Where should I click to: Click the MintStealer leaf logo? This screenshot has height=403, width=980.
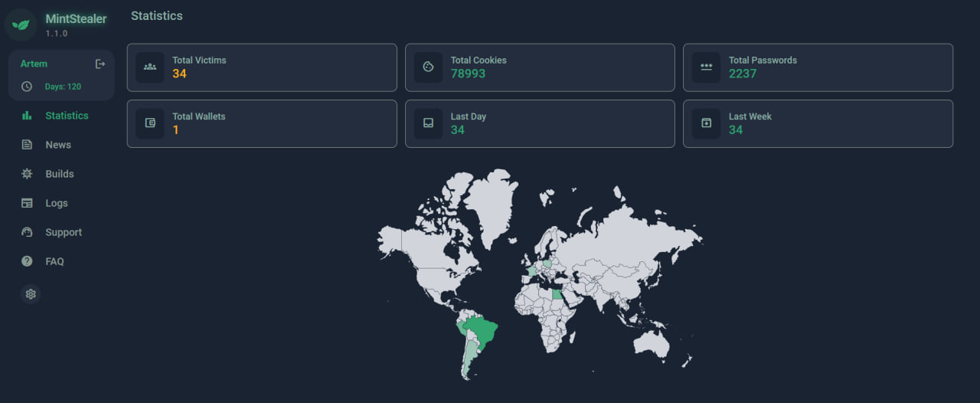point(21,25)
